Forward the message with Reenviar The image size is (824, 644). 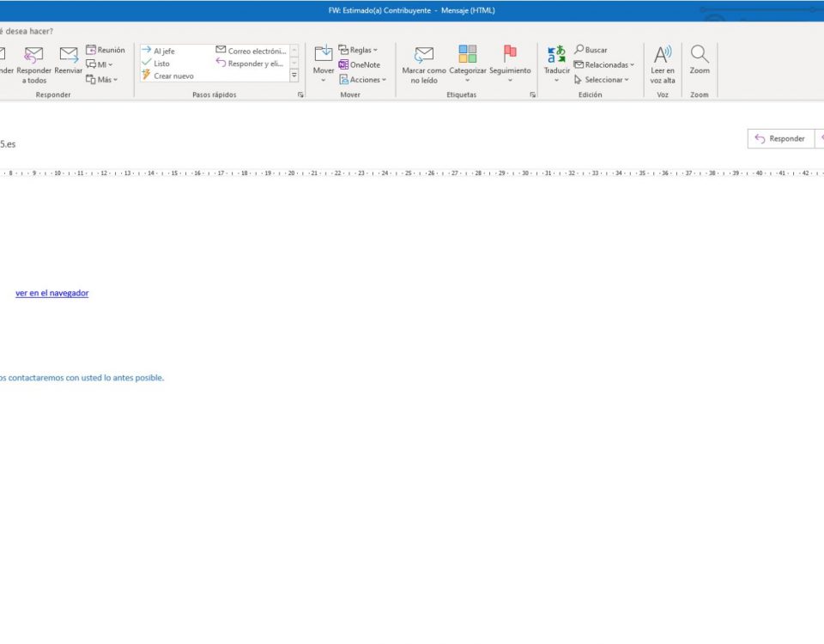point(69,56)
